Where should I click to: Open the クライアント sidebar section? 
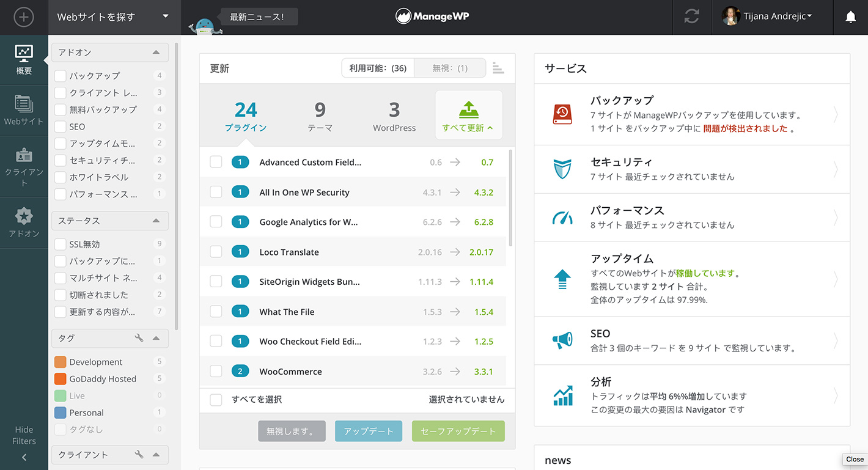coord(24,166)
